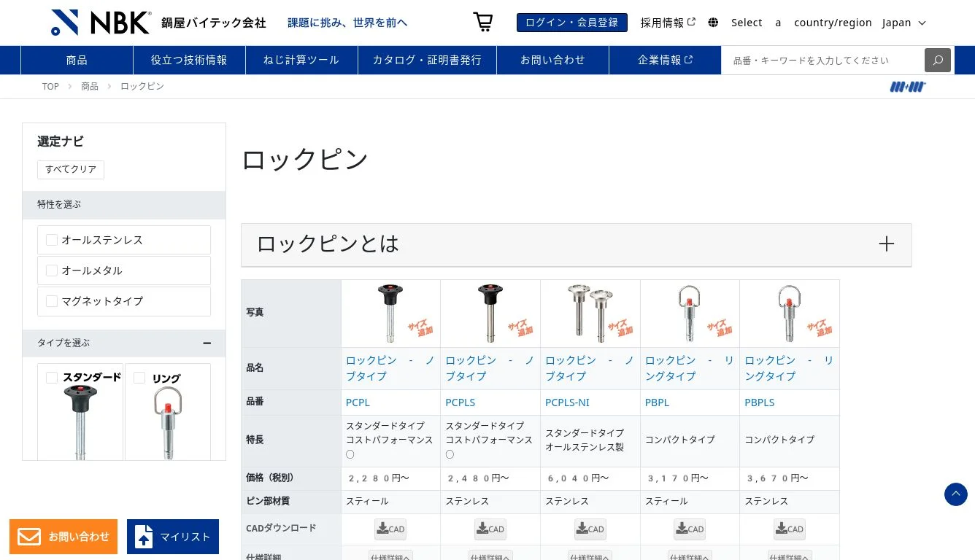Viewport: 975px width, 560px height.
Task: Click the orange お問い合わせ floating button
Action: point(63,537)
